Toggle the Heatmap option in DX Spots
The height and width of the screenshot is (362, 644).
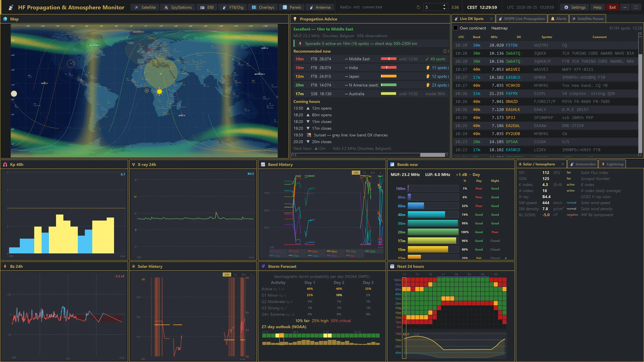click(499, 28)
